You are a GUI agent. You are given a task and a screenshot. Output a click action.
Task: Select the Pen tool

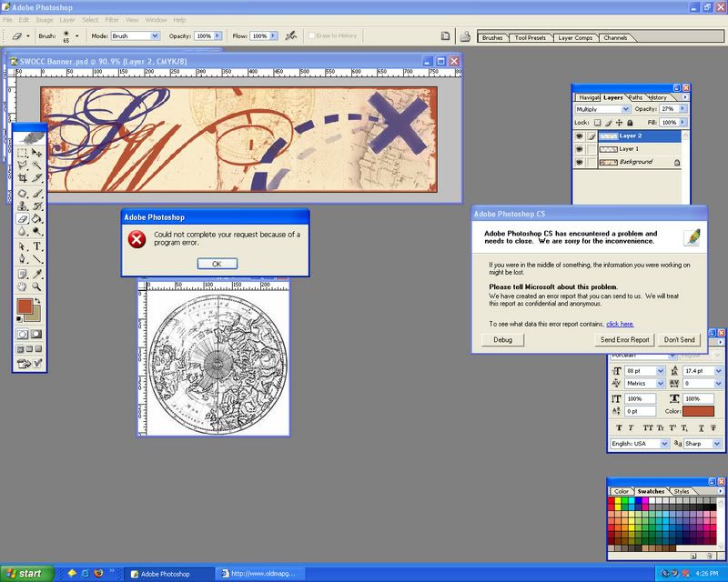pyautogui.click(x=22, y=258)
